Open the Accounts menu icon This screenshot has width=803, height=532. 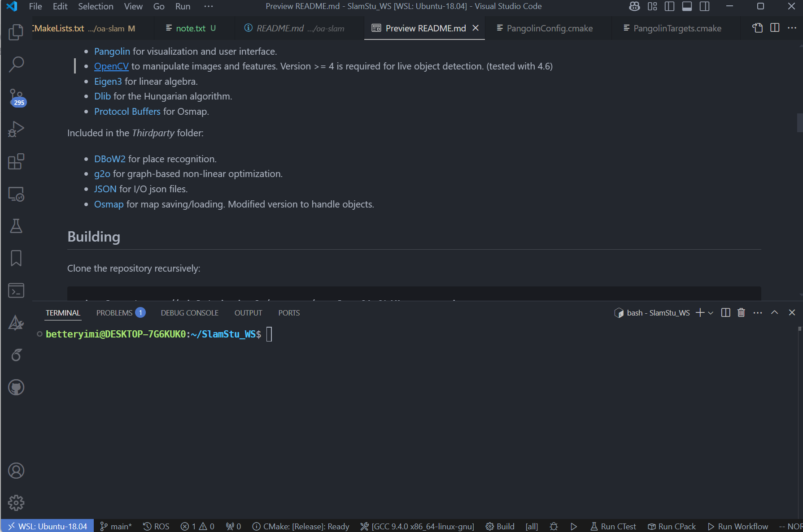[16, 471]
